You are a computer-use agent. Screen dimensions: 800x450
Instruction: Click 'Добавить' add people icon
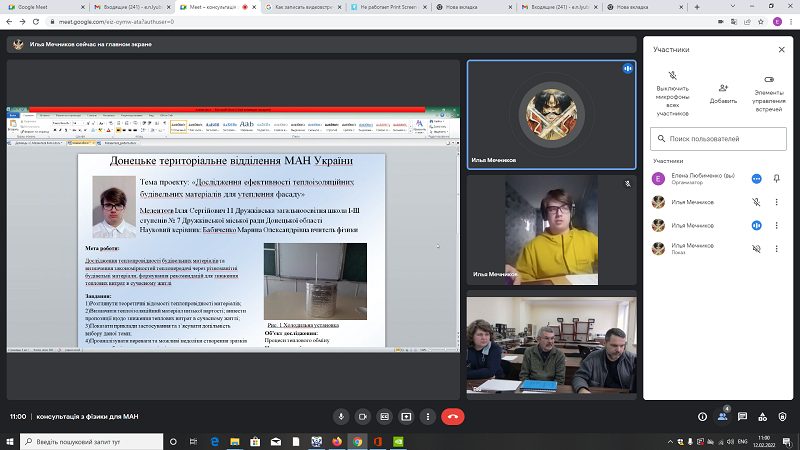click(x=723, y=94)
